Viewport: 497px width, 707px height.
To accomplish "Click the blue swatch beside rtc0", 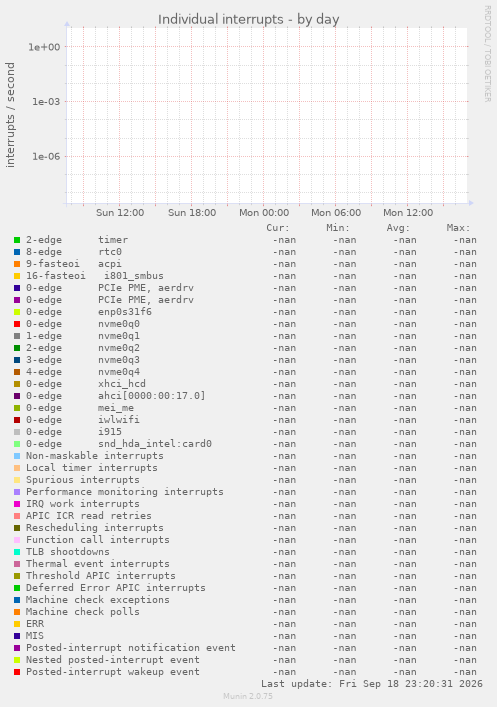I will [17, 252].
